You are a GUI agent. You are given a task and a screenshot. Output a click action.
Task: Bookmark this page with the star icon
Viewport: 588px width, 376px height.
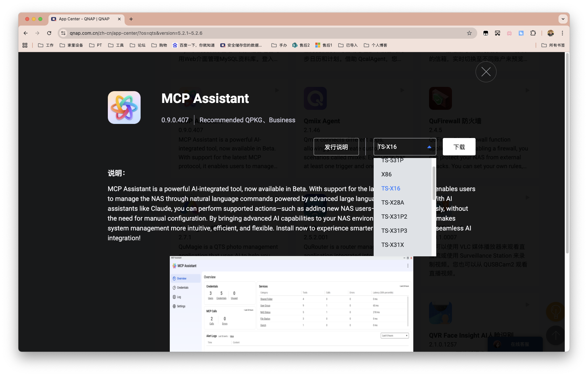point(469,33)
